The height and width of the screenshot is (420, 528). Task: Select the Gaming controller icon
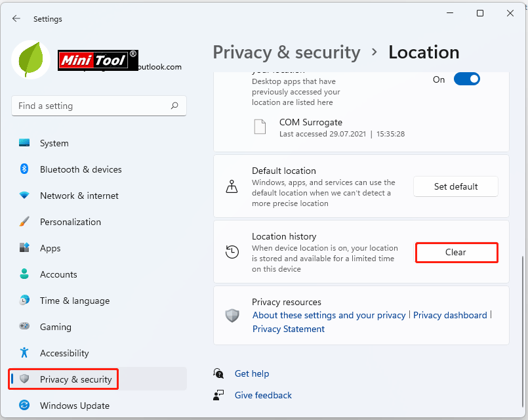point(24,327)
